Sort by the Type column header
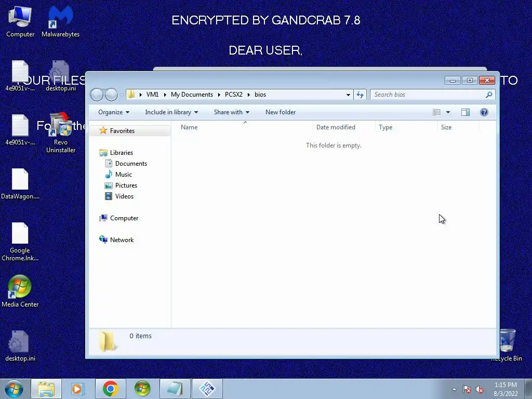Screen dimensions: 532x399 coord(406,127)
